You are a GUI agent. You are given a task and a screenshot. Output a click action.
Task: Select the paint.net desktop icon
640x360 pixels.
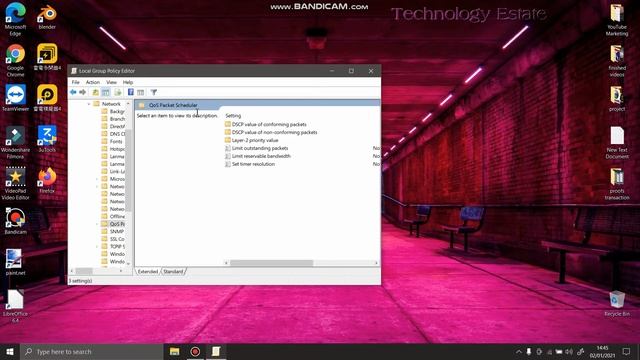16,262
